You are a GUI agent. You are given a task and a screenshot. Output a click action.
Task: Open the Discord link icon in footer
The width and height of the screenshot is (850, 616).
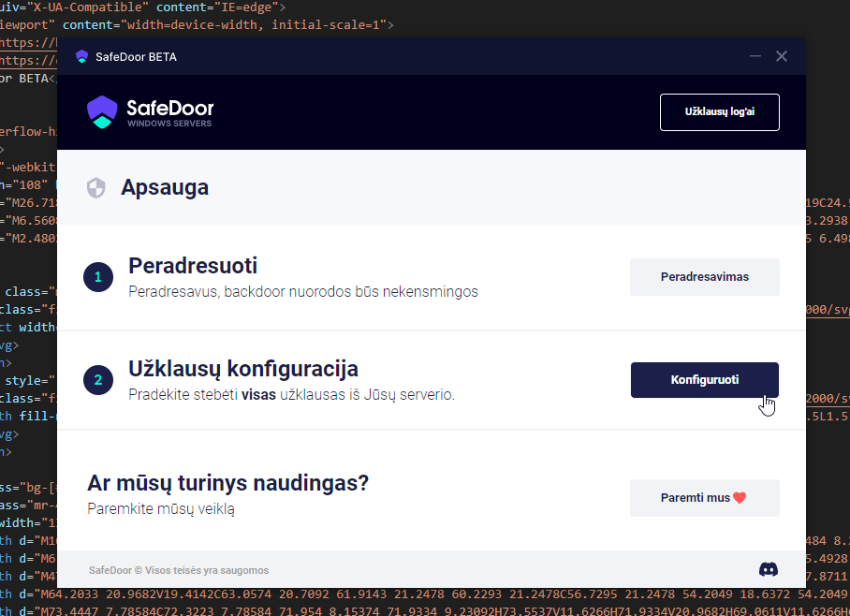click(x=769, y=569)
